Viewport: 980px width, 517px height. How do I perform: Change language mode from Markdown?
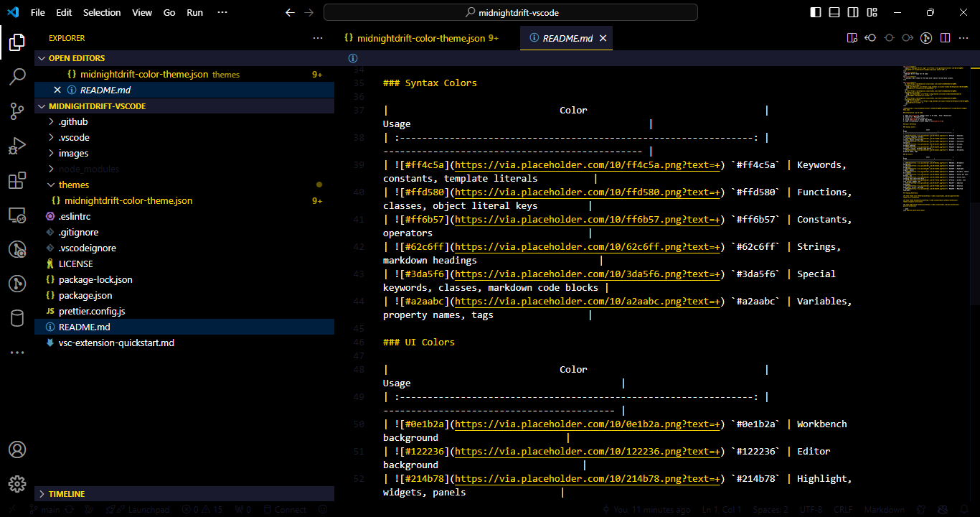[884, 510]
